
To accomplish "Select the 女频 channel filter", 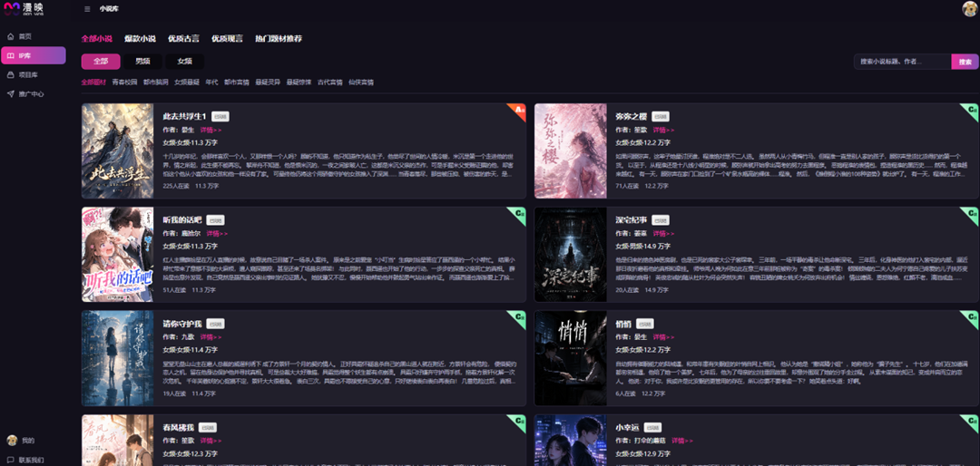I will [x=184, y=62].
